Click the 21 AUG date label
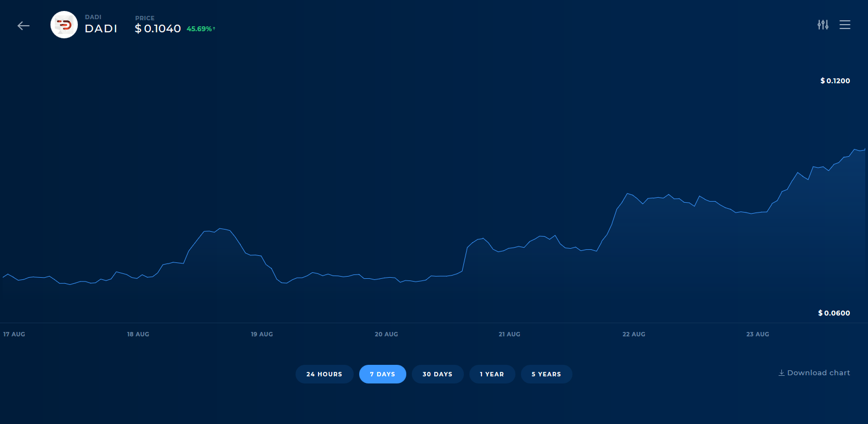This screenshot has width=868, height=424. pos(509,334)
